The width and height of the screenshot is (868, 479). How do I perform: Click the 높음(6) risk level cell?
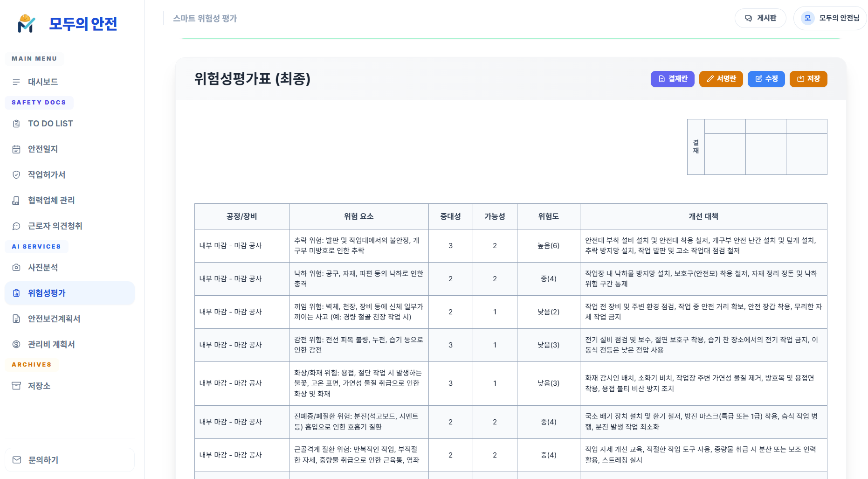point(549,246)
